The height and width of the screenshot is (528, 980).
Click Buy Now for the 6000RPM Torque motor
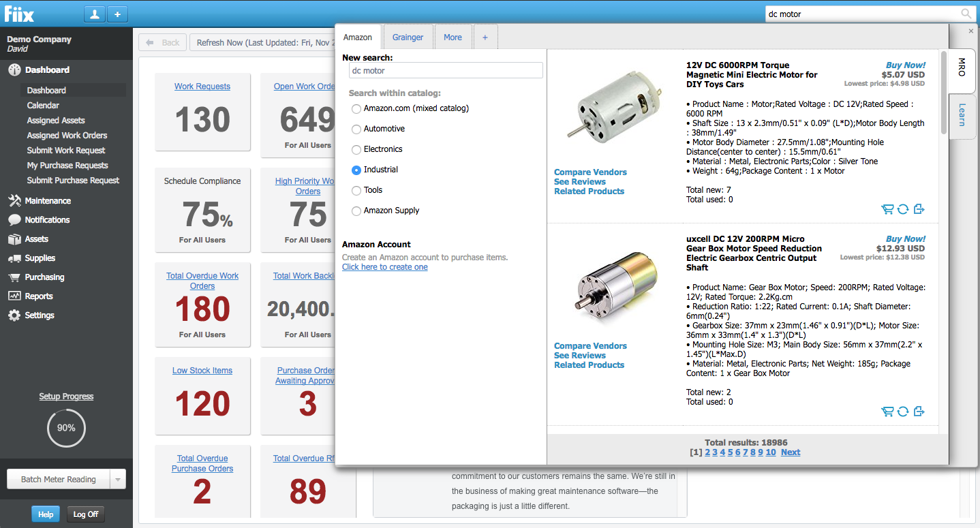tap(905, 65)
